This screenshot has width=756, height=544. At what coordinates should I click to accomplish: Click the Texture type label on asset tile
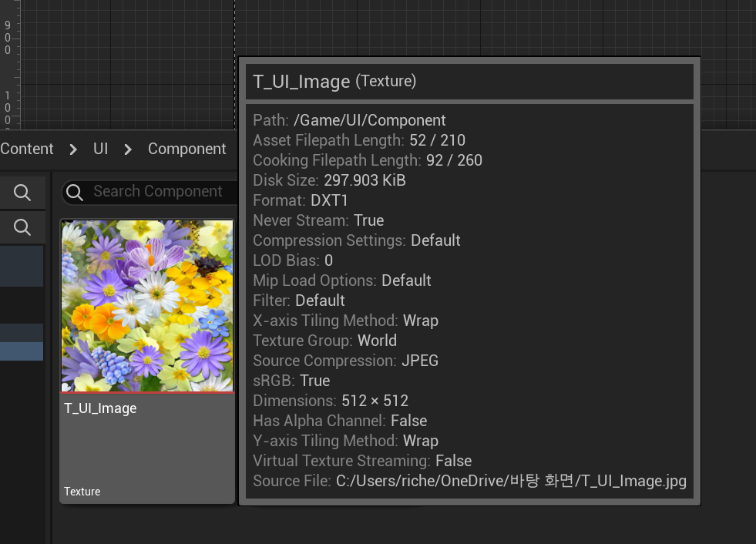point(82,492)
